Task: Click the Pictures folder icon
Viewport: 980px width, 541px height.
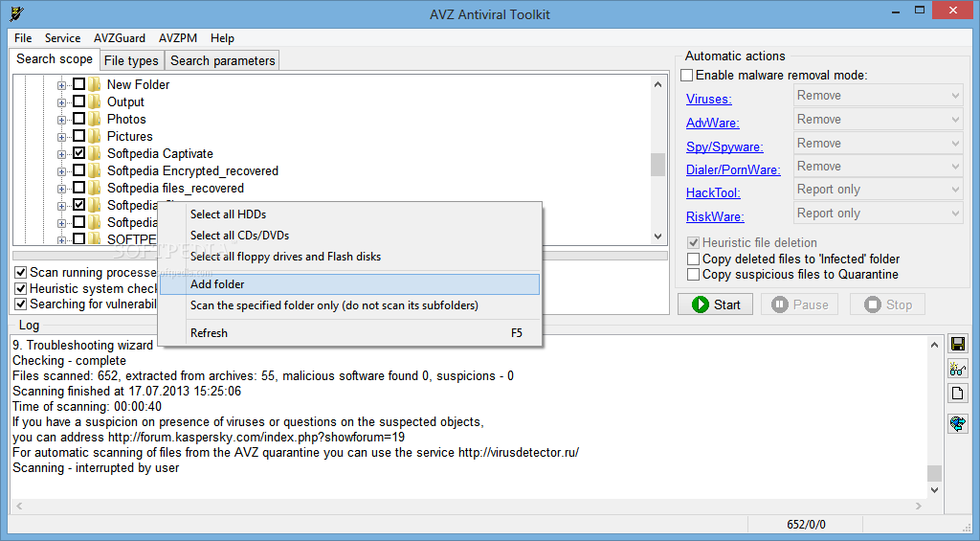Action: point(95,136)
